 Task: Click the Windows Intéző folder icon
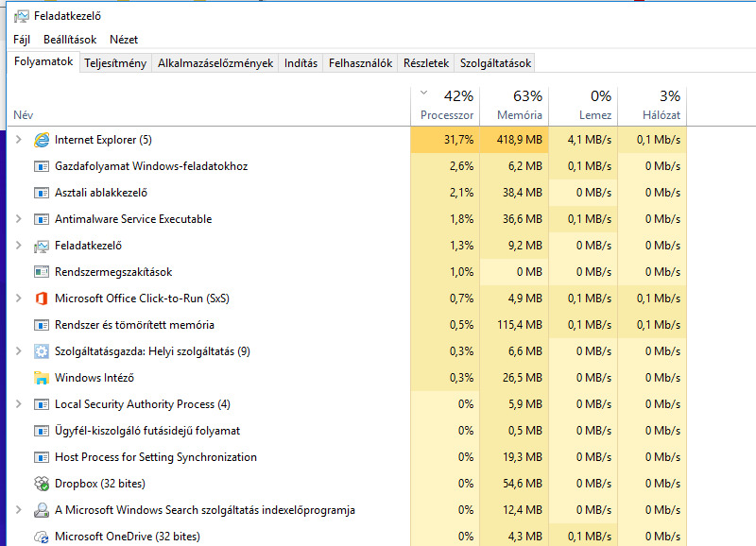click(42, 378)
